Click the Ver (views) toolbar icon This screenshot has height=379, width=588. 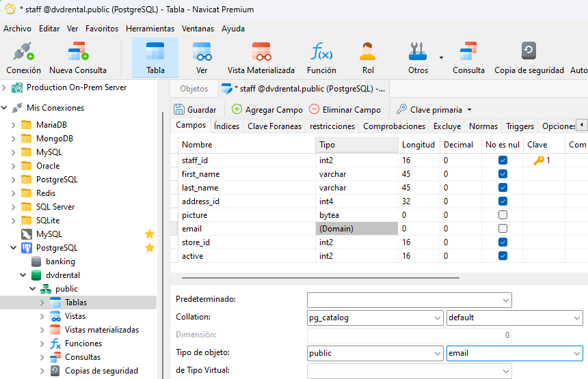(202, 52)
